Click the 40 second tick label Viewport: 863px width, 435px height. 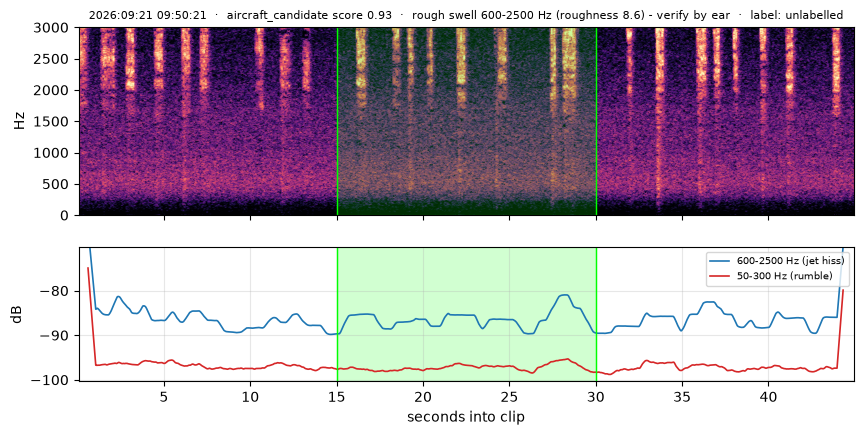(769, 396)
